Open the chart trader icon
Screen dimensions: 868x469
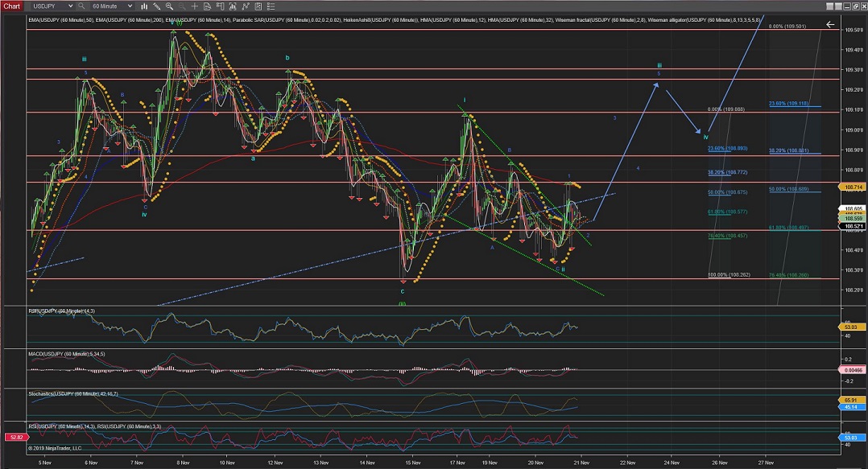(x=220, y=6)
